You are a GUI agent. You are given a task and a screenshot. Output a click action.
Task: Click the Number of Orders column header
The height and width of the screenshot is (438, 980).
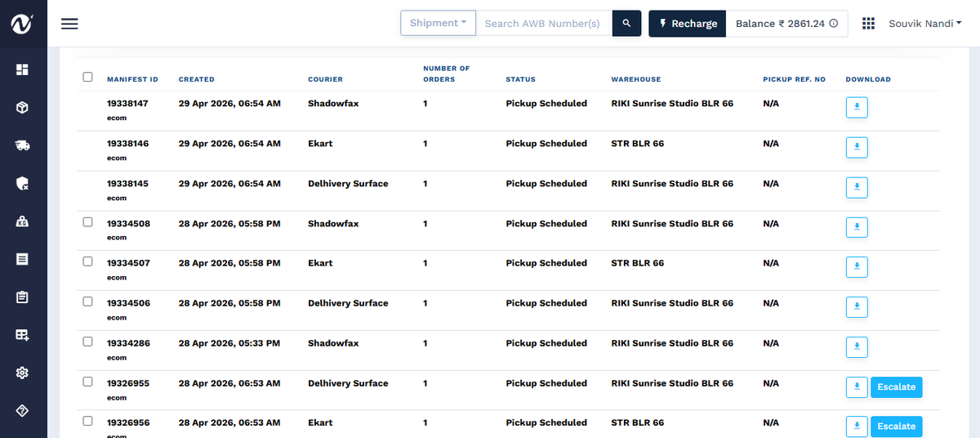click(447, 74)
